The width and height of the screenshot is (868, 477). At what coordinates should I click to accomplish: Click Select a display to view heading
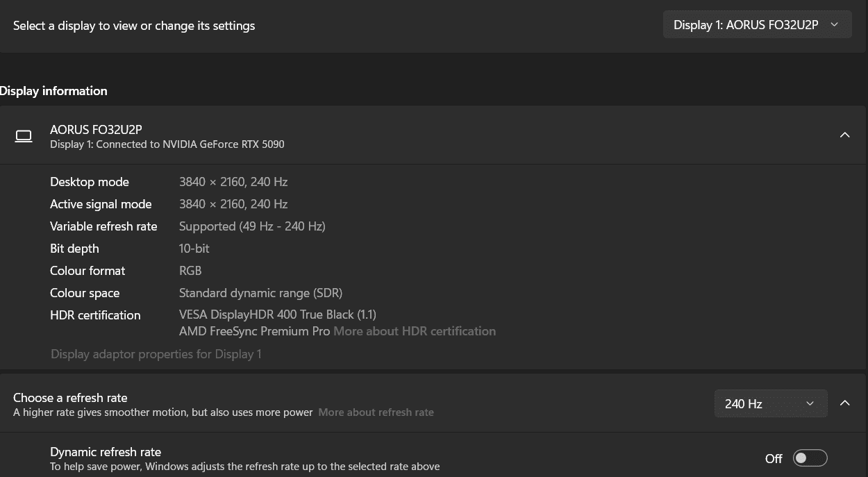[x=134, y=26]
